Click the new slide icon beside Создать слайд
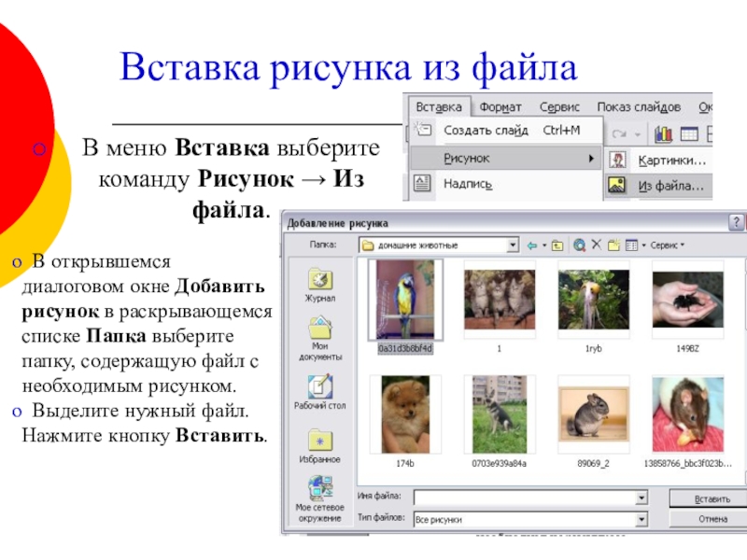The image size is (747, 560). (423, 130)
